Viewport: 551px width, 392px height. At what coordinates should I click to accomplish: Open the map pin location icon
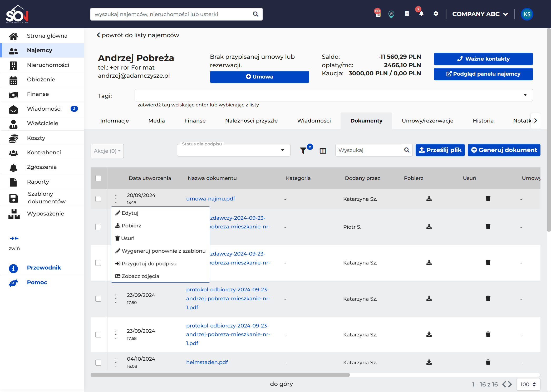click(391, 14)
